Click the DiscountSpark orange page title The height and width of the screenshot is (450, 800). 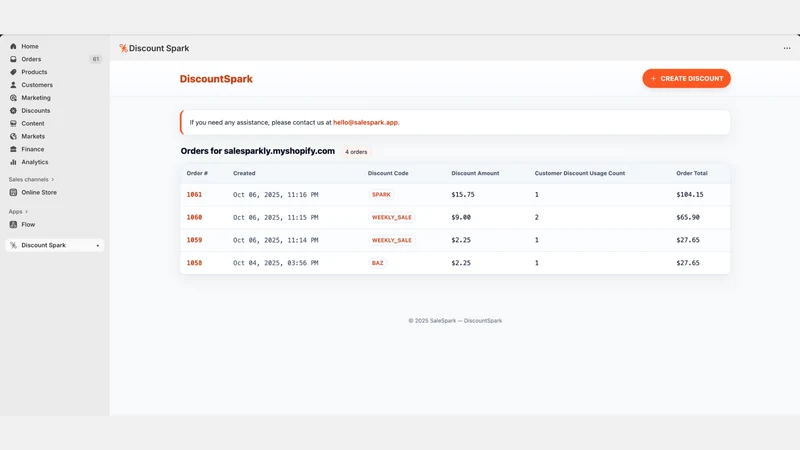click(216, 79)
